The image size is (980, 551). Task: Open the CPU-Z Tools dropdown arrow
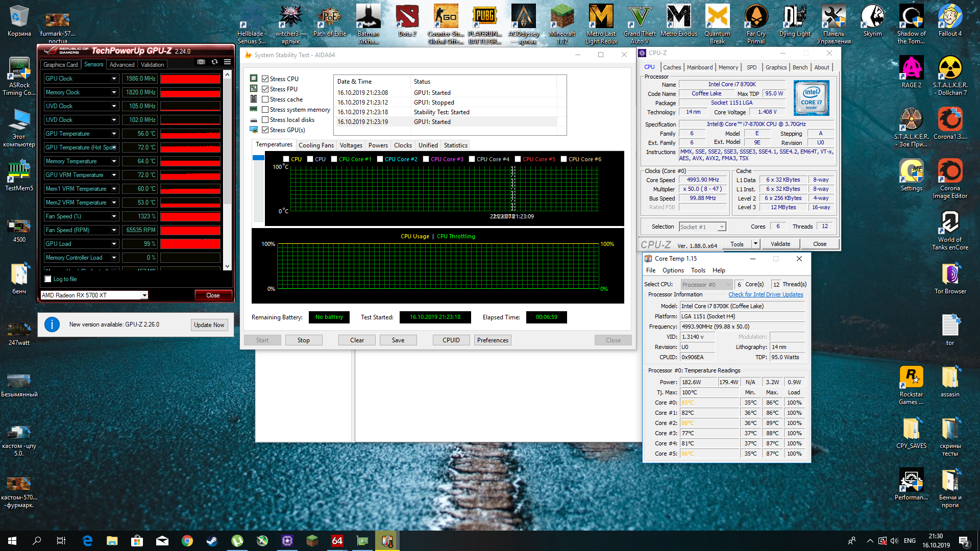click(x=755, y=244)
